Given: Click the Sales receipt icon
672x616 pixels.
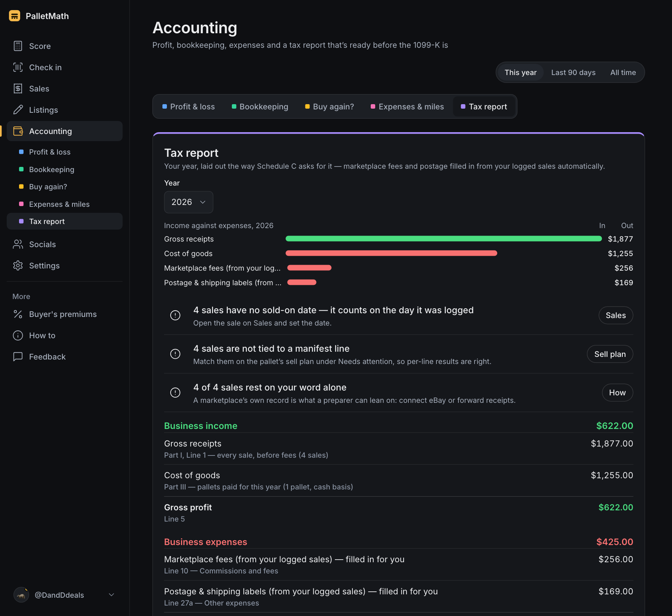Looking at the screenshot, I should [18, 88].
